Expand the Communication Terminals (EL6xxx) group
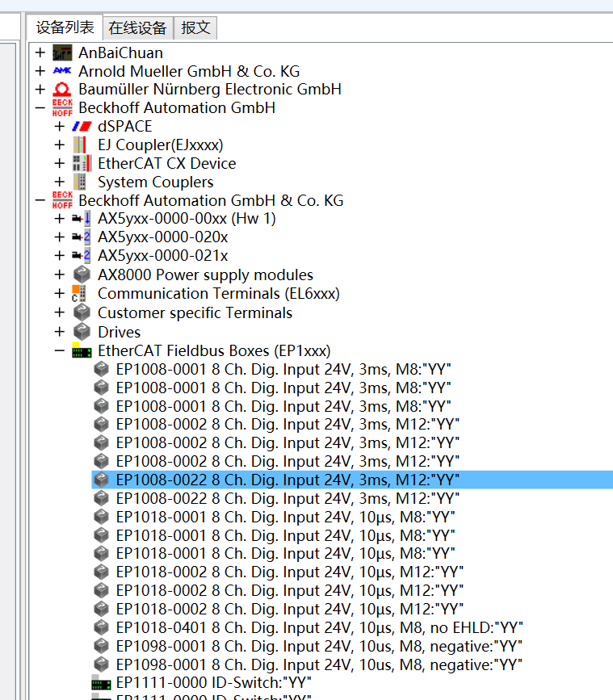Viewport: 613px width, 700px height. [60, 293]
